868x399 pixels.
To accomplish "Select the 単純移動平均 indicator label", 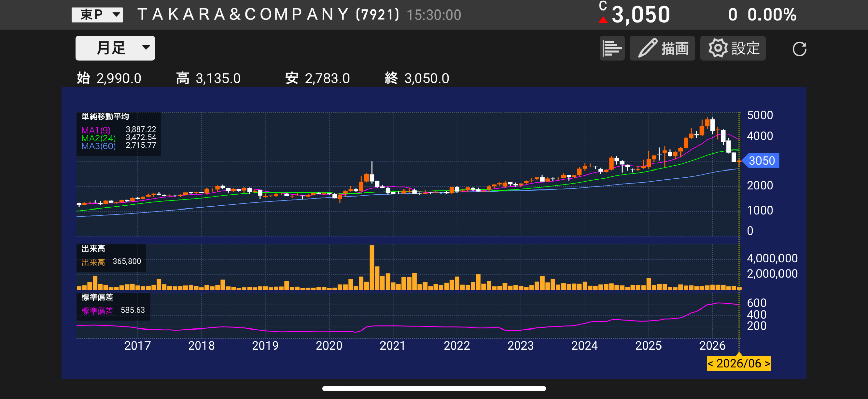I will click(x=105, y=117).
